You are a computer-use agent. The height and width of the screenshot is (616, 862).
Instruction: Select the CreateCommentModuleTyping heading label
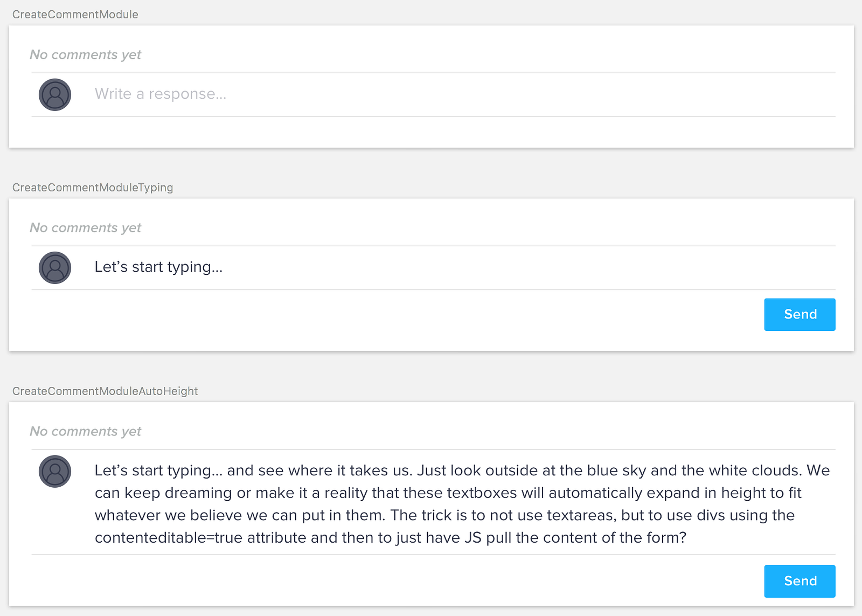point(93,188)
